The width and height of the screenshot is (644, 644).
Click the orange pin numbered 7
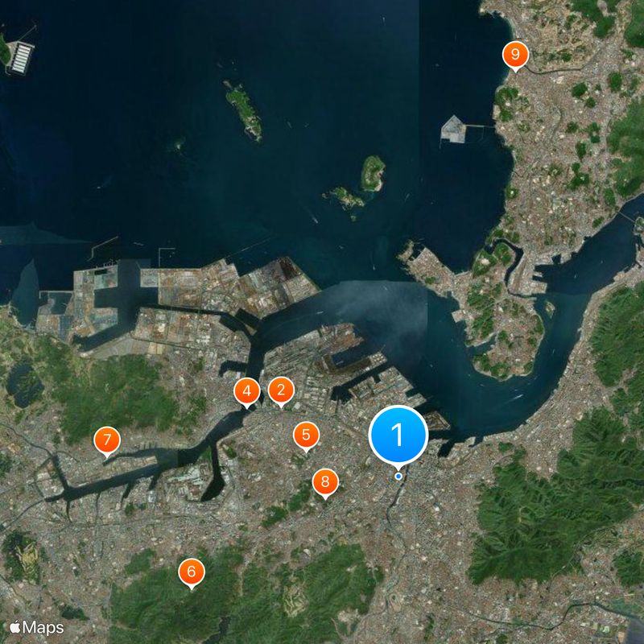(x=107, y=440)
